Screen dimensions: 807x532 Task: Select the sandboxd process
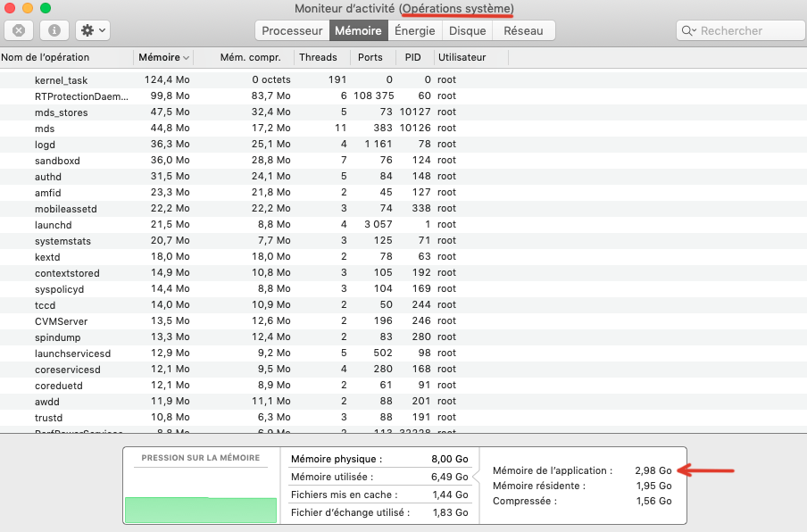(403, 160)
